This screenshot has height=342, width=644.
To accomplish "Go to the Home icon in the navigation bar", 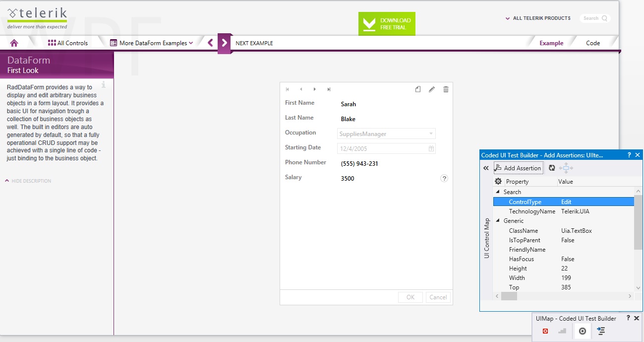I will 14,43.
